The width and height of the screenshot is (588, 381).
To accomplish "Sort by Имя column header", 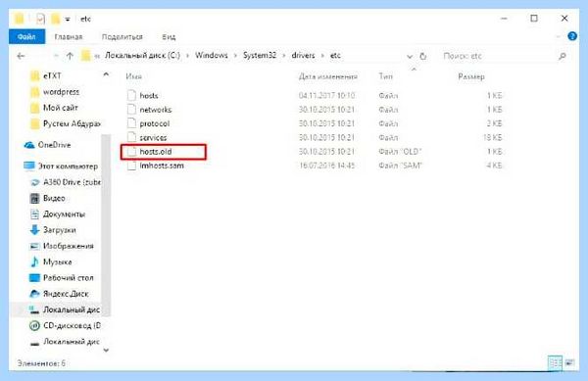I will (x=133, y=76).
